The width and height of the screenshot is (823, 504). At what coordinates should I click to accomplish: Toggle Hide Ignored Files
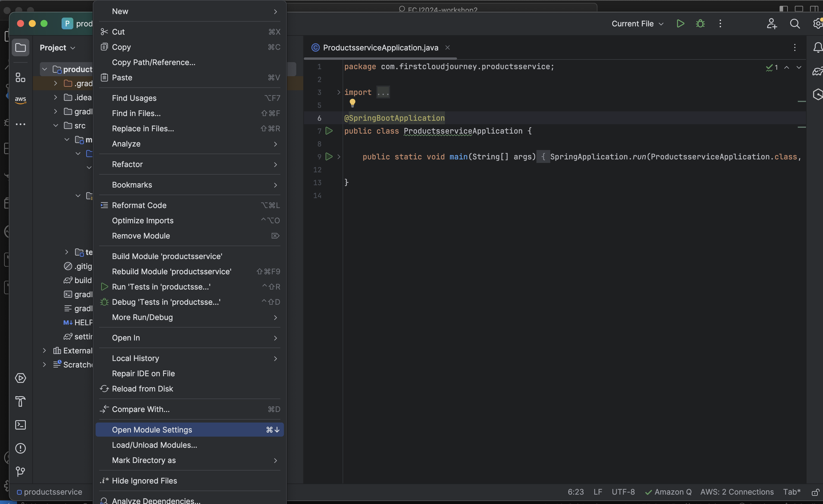189,481
